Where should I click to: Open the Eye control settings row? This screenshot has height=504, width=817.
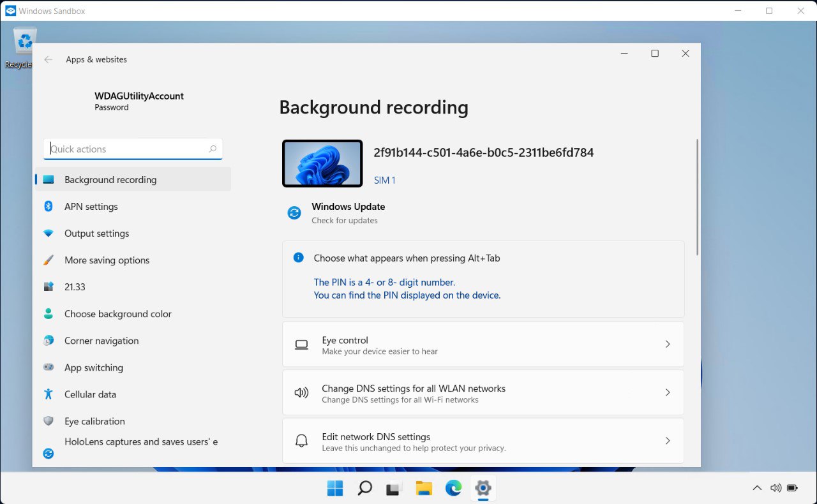point(483,345)
